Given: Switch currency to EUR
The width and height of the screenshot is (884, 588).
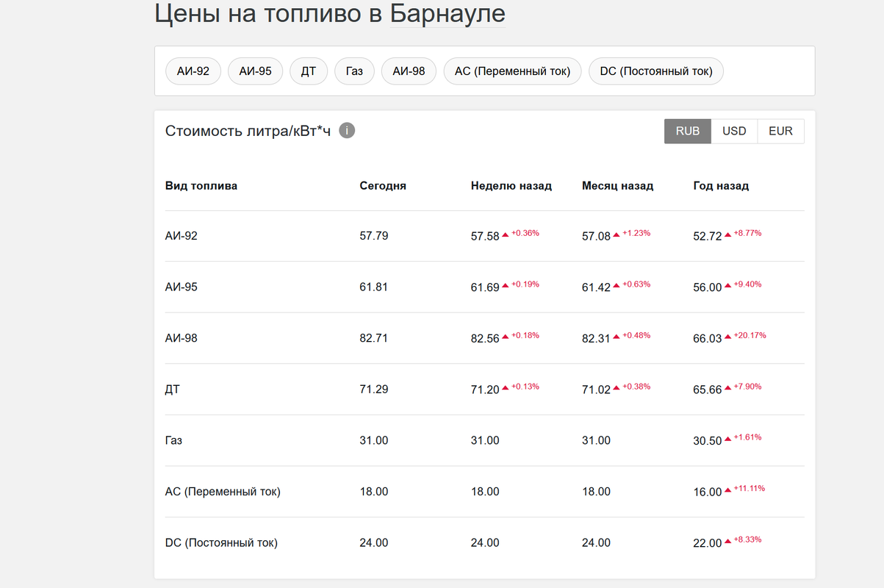Looking at the screenshot, I should pyautogui.click(x=780, y=131).
